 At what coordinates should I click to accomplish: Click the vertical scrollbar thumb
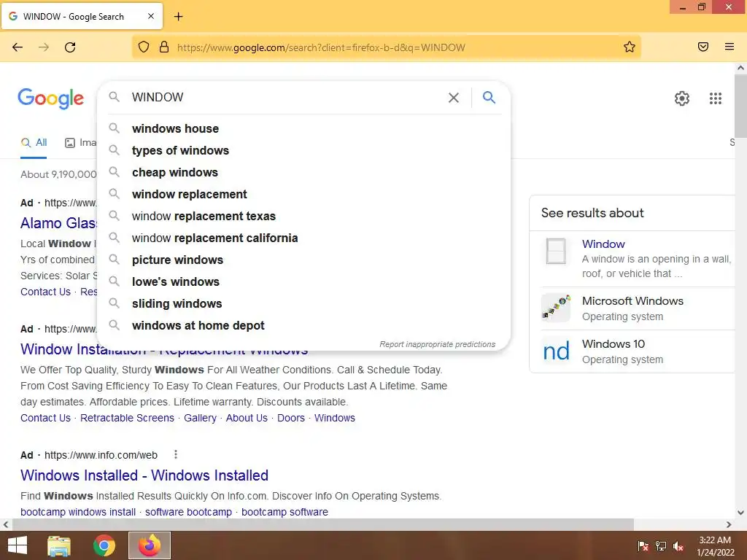click(741, 106)
